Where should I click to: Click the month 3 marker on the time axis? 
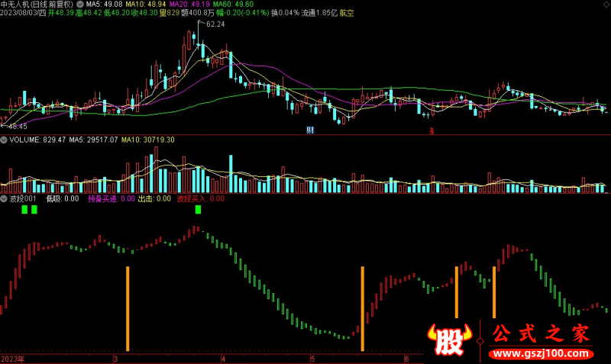(115, 359)
